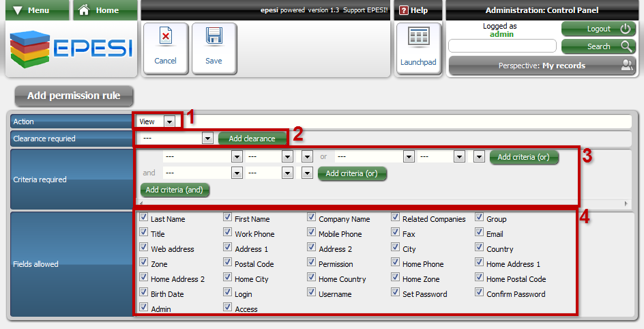
Task: Click the search text field
Action: click(502, 46)
